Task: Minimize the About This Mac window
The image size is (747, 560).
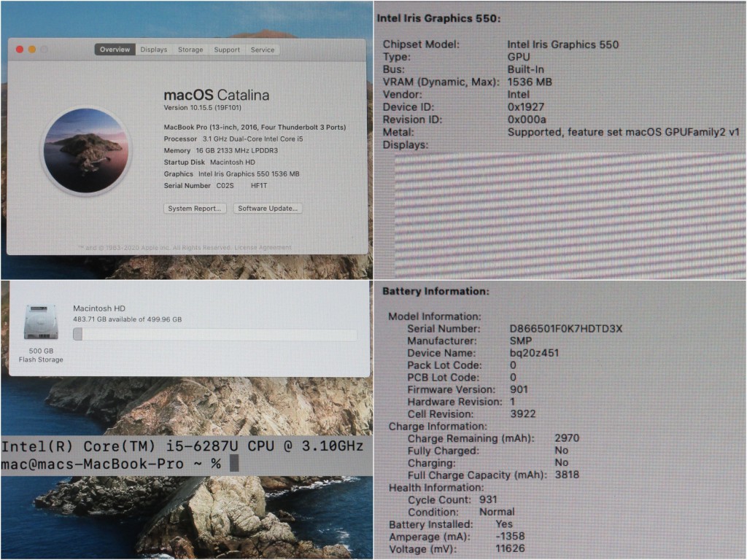Action: [32, 50]
